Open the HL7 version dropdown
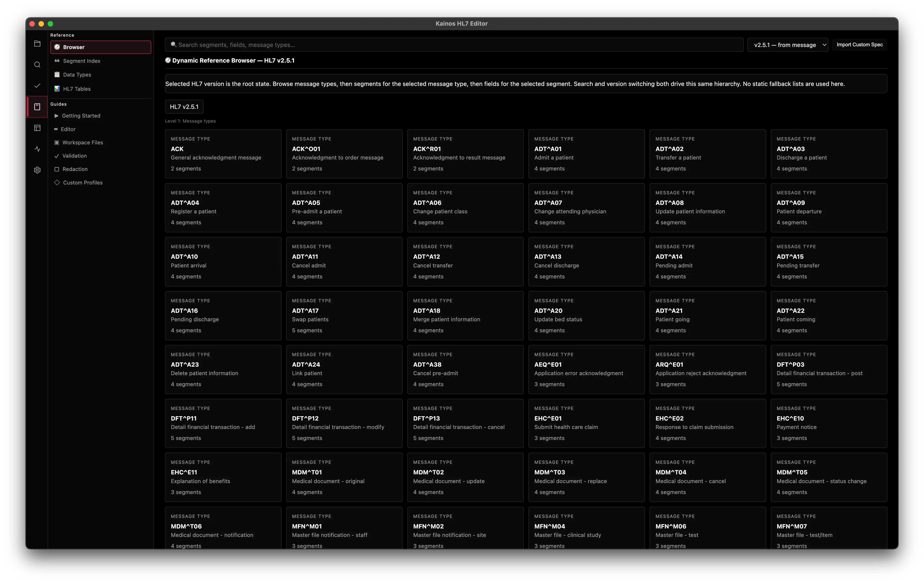 [788, 45]
